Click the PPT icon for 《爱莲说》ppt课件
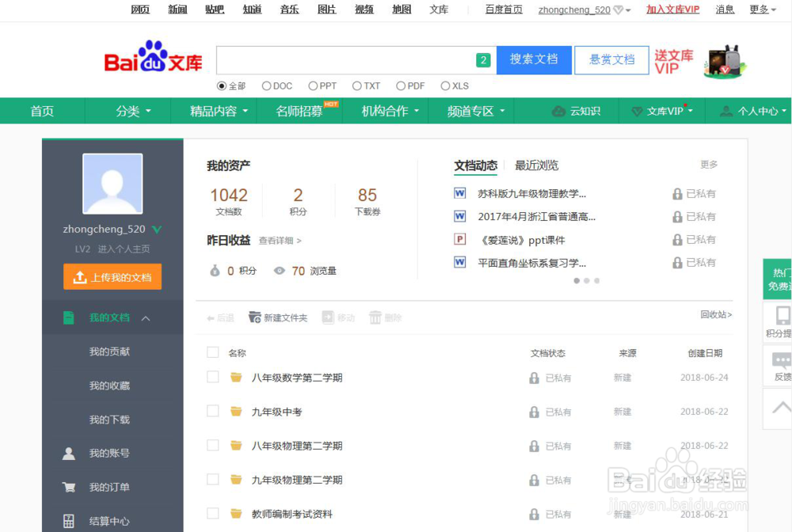792x532 pixels. (x=459, y=239)
